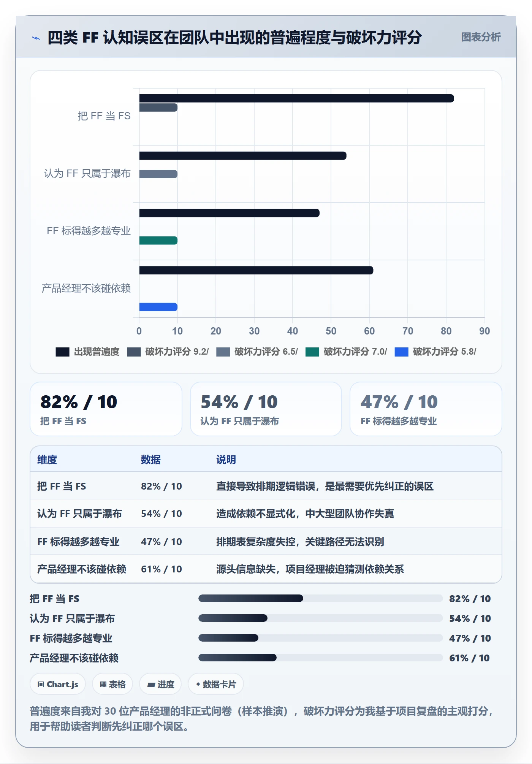Screen dimensions: 532x764
Task: Click table row name 产品经理不该碰依赖
Action: pos(82,569)
